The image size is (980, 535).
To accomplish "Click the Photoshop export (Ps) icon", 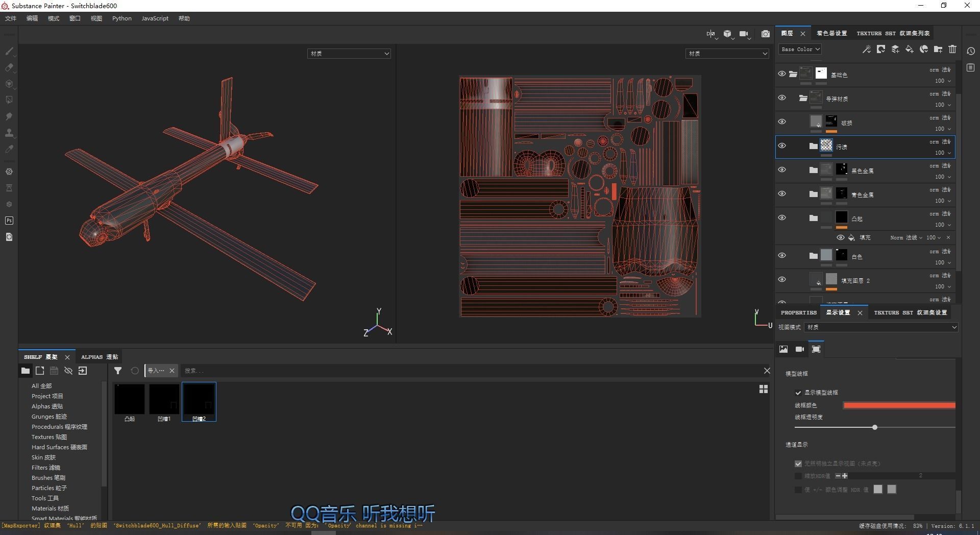I will [9, 221].
